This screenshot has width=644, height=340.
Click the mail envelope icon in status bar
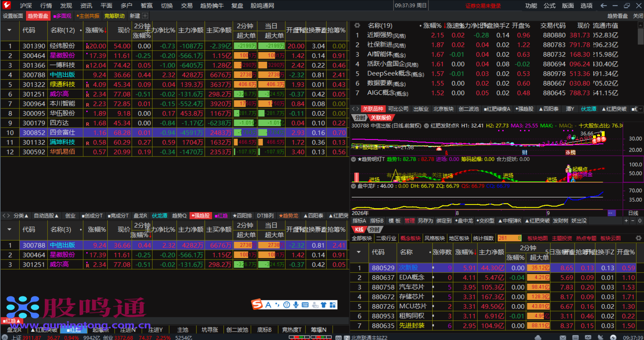tap(563, 337)
